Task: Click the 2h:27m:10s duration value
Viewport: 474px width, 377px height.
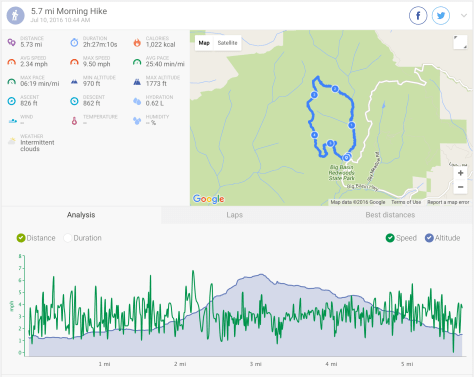Action: coord(100,45)
